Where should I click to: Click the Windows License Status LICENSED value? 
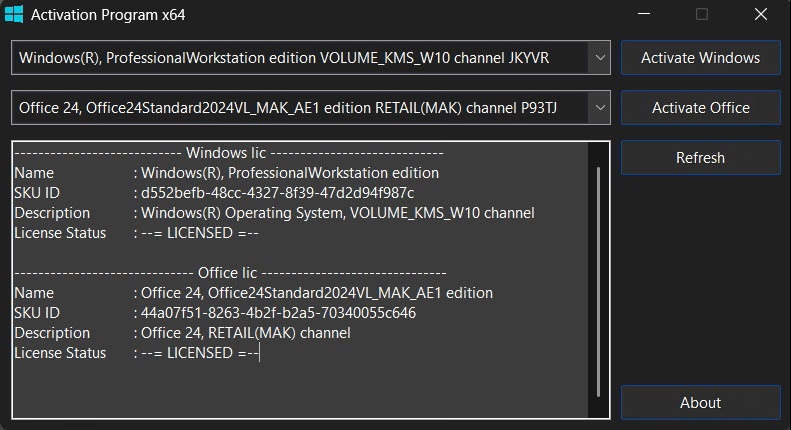(200, 233)
